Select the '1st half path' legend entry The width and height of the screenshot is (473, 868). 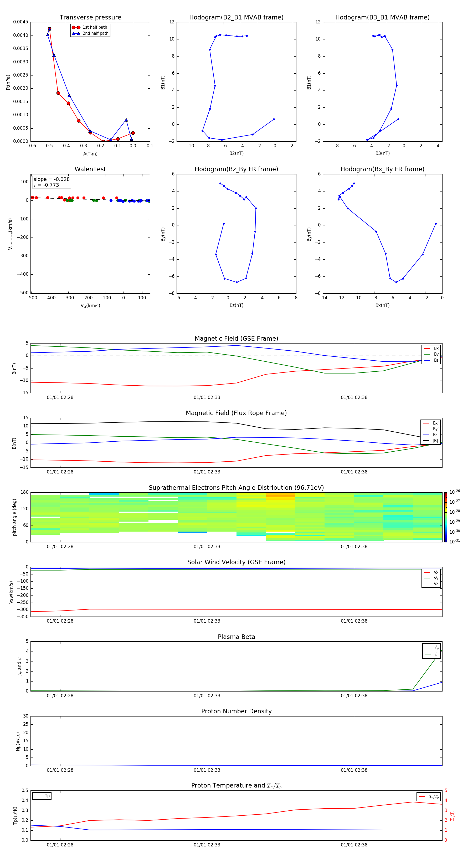coord(90,27)
